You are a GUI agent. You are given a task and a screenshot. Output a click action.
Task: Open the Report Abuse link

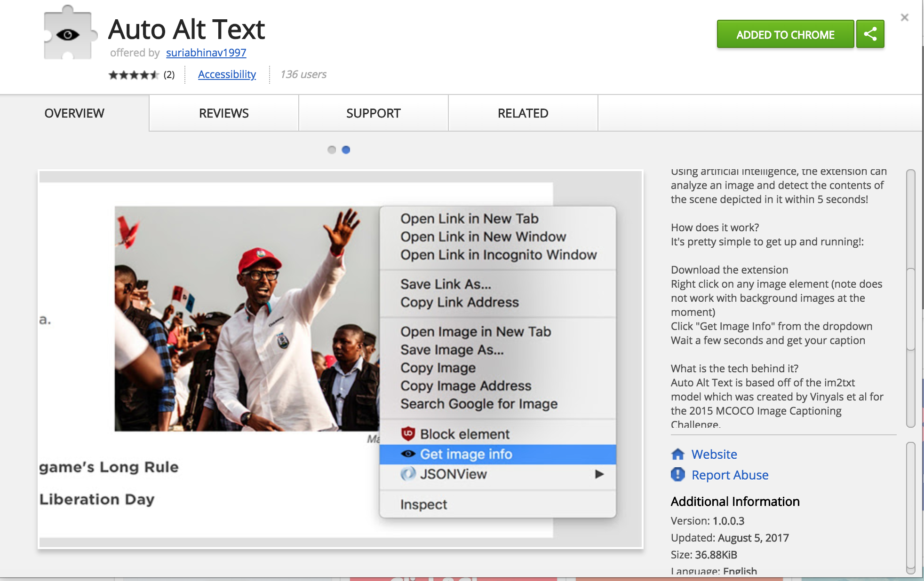(x=730, y=475)
